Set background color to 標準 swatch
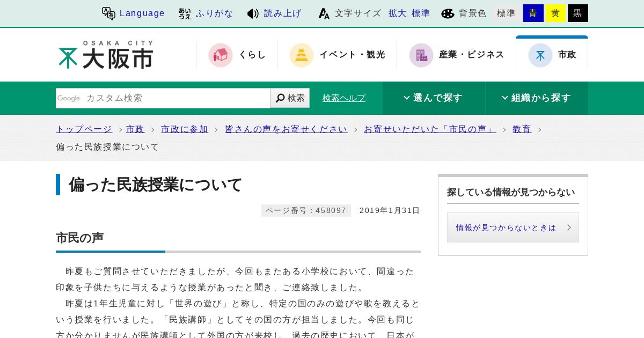The width and height of the screenshot is (644, 338). coord(506,13)
